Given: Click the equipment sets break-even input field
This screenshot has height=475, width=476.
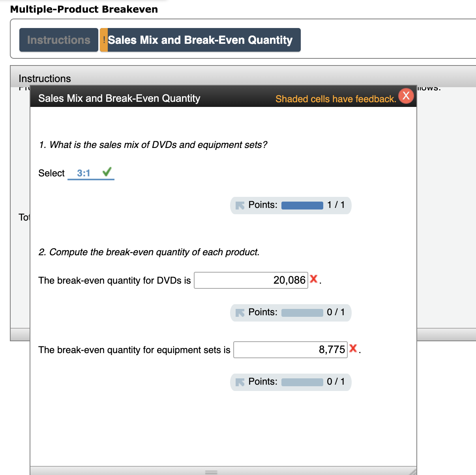Looking at the screenshot, I should point(290,350).
